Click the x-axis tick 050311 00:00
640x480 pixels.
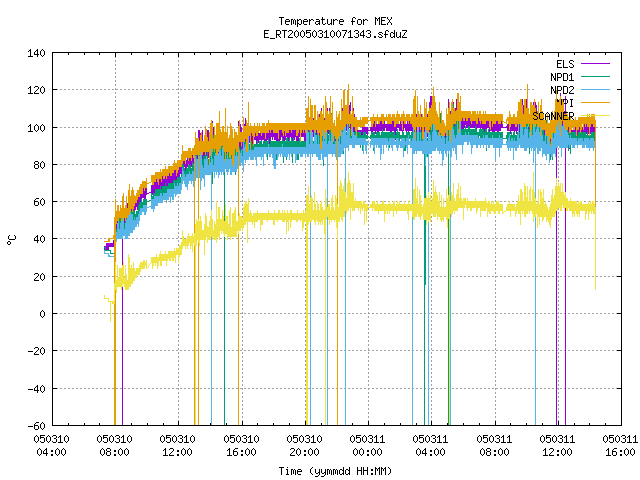[367, 446]
